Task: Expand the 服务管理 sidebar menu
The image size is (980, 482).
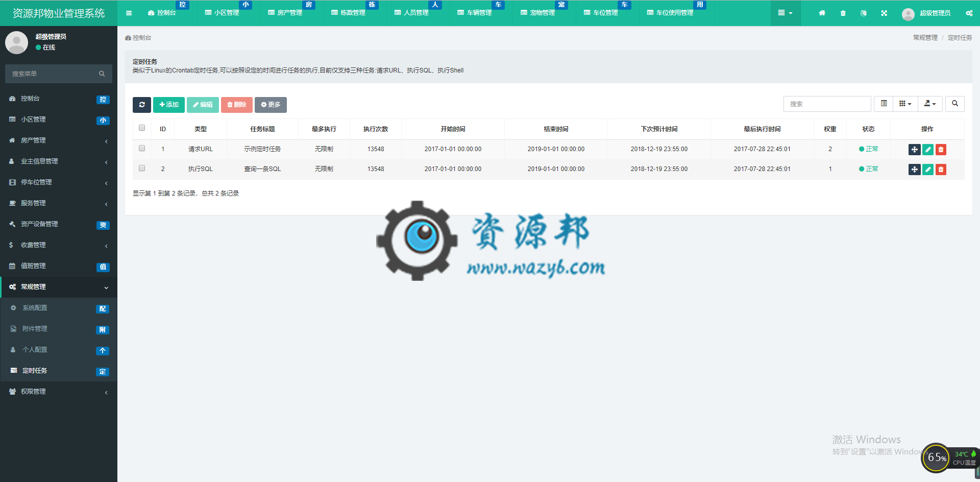Action: (x=59, y=203)
